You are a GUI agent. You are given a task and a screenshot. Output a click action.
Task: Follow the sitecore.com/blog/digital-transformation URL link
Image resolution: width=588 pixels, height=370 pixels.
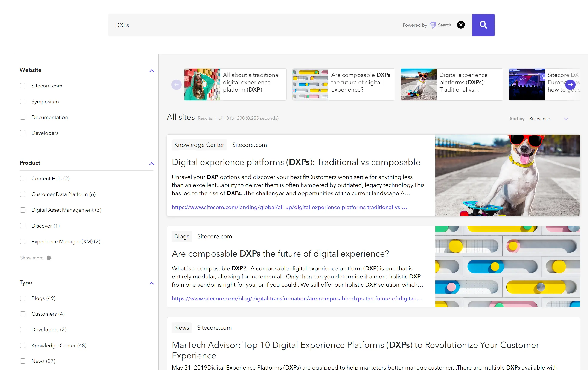(297, 298)
